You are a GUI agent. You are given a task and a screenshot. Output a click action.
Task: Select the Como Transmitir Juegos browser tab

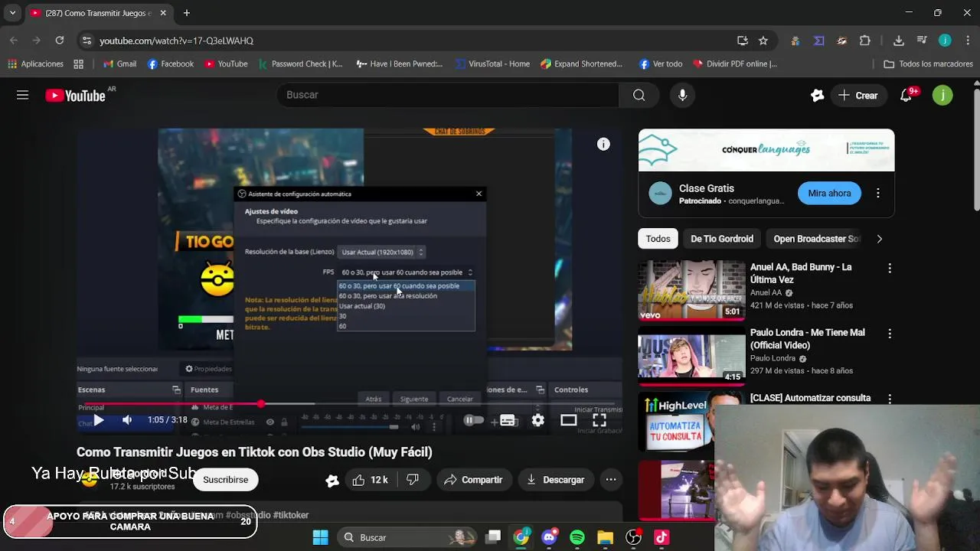click(x=100, y=13)
